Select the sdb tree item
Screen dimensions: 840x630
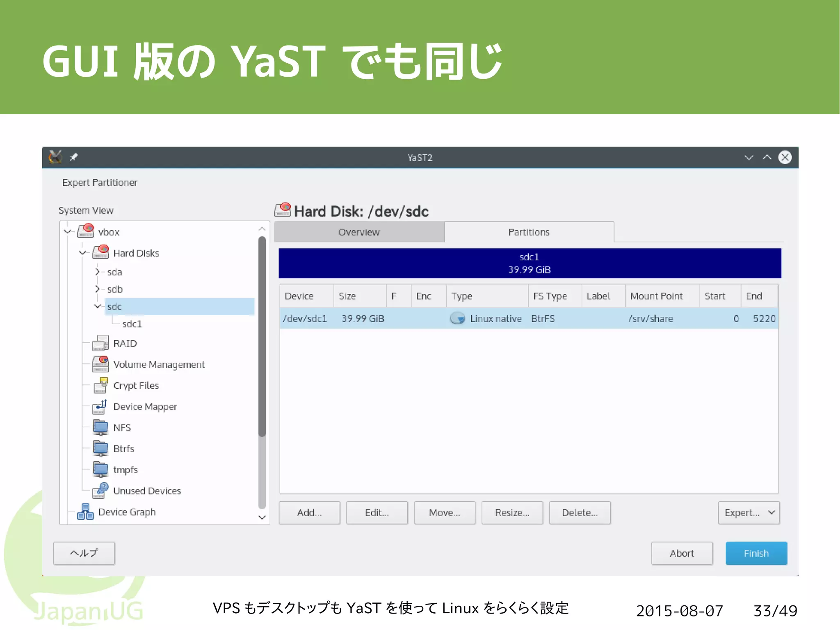[x=115, y=289]
